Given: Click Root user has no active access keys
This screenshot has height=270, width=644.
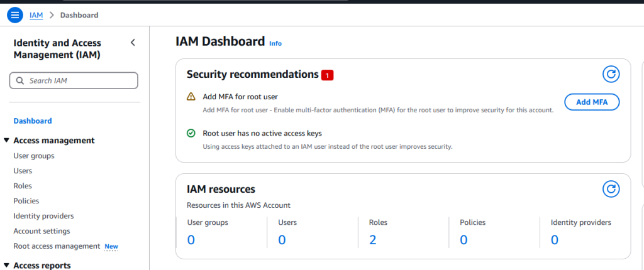Looking at the screenshot, I should pyautogui.click(x=262, y=133).
